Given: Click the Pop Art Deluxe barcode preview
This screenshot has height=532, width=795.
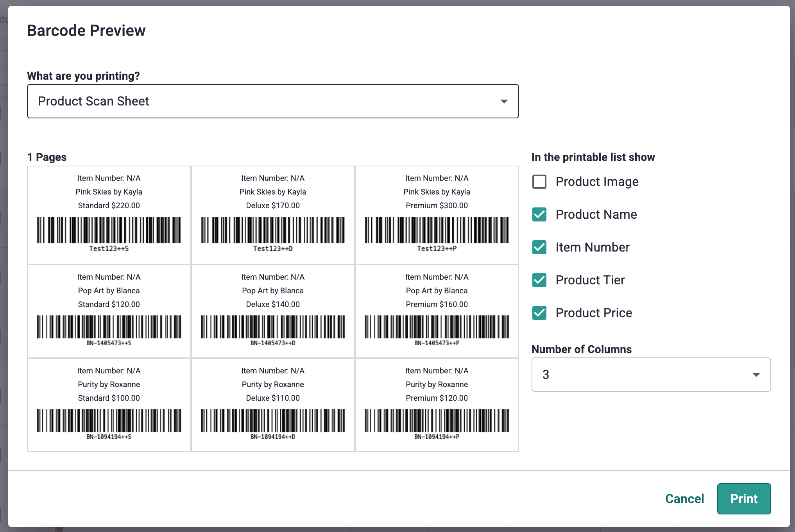Looking at the screenshot, I should pyautogui.click(x=272, y=311).
